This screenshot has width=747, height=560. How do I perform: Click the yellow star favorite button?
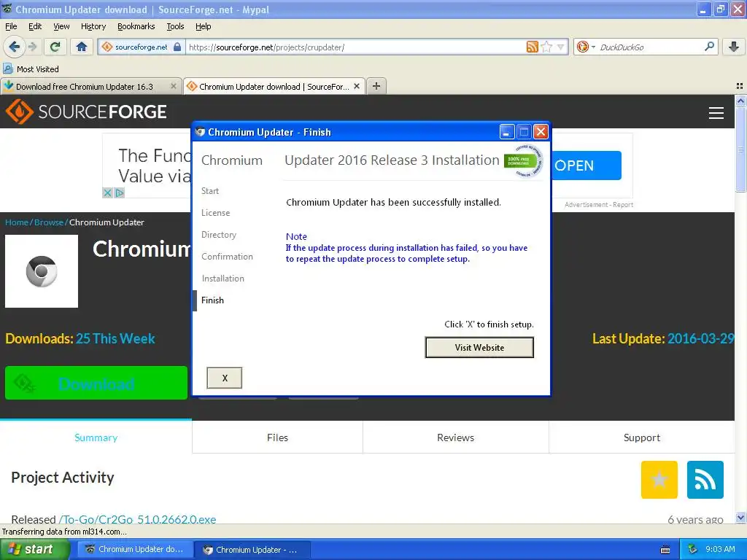659,480
